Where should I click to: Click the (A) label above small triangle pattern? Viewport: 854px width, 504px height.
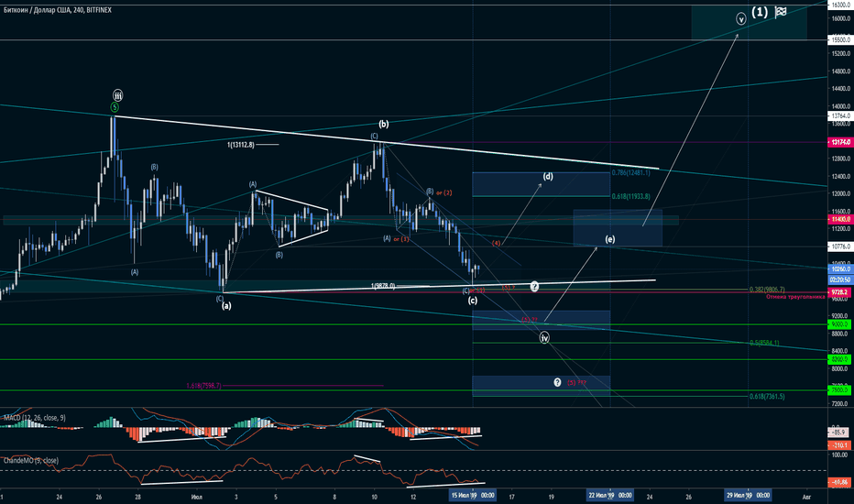[x=253, y=185]
